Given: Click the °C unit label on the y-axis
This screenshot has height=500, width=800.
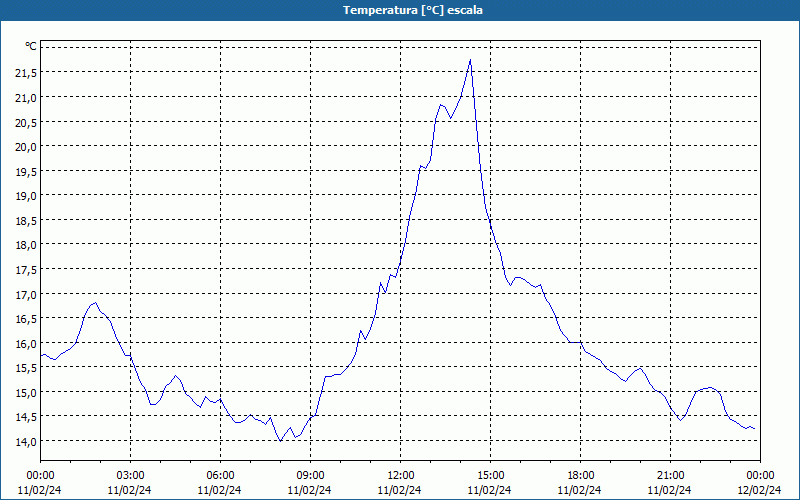Looking at the screenshot, I should 31,46.
